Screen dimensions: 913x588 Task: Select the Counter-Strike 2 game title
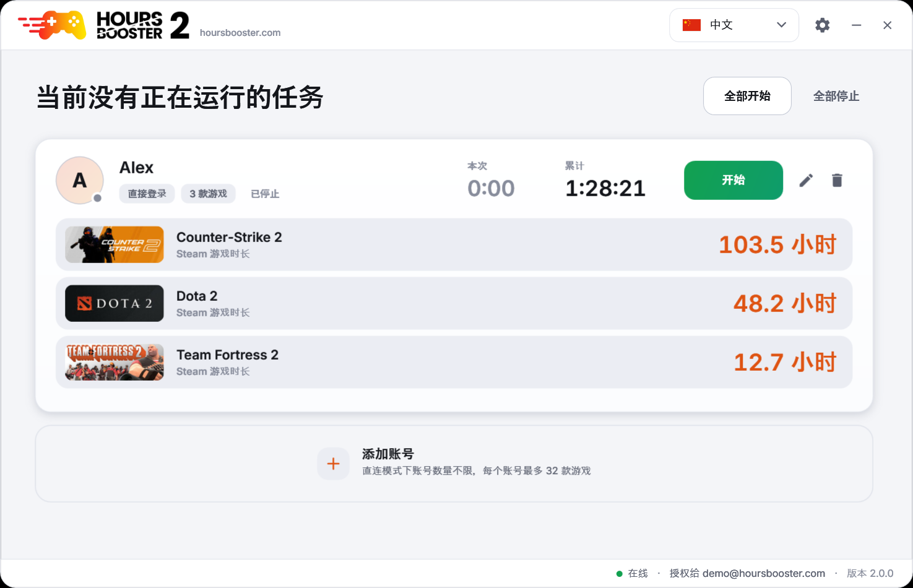coord(229,237)
